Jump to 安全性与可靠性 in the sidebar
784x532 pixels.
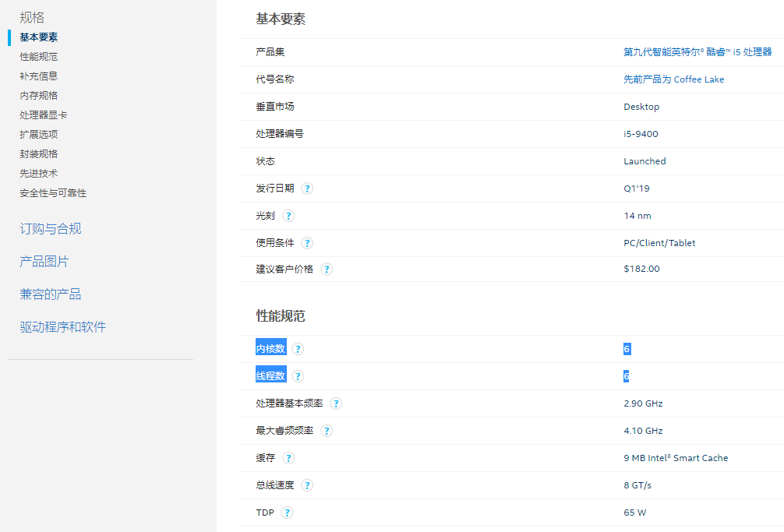pos(53,193)
